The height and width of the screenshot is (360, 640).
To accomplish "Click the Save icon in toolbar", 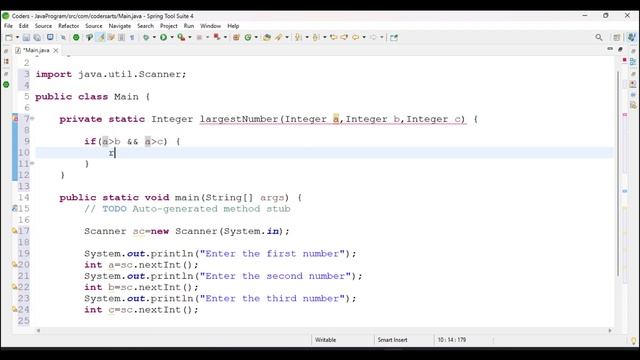I will tap(26, 38).
